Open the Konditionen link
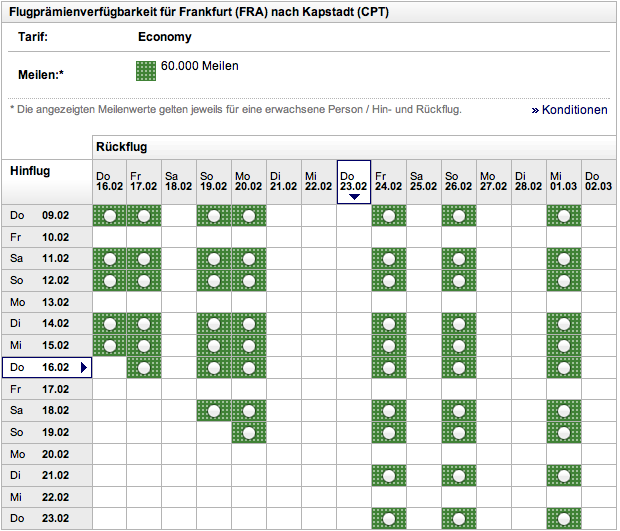The image size is (620, 531). pyautogui.click(x=575, y=110)
